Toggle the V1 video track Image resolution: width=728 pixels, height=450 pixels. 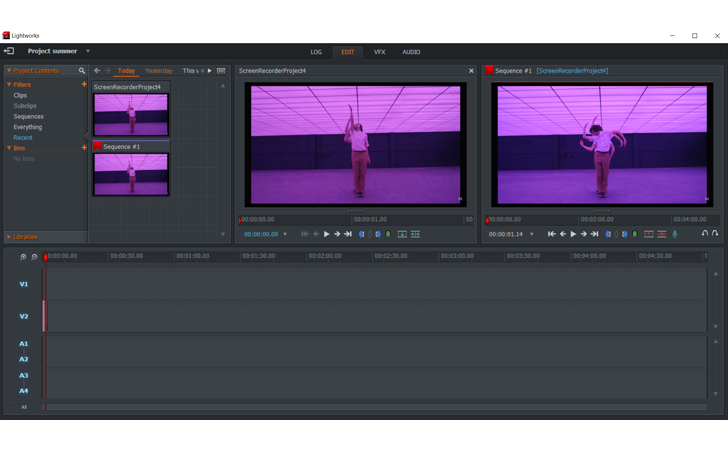coord(24,284)
